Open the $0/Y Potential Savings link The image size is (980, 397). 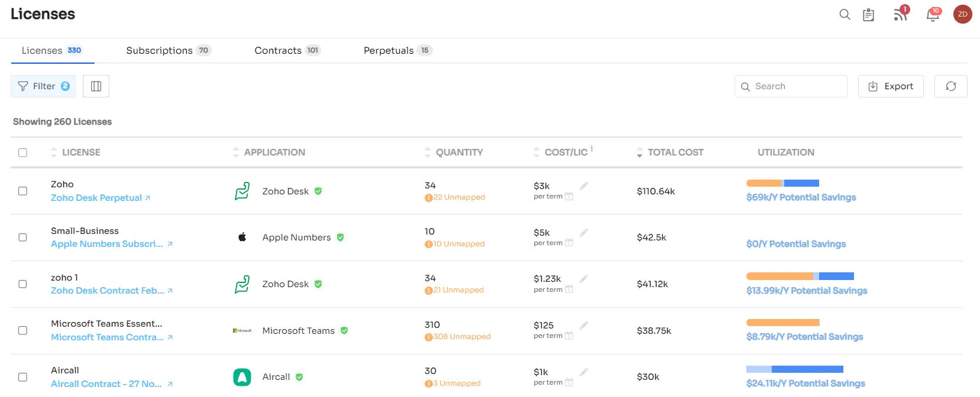[796, 244]
